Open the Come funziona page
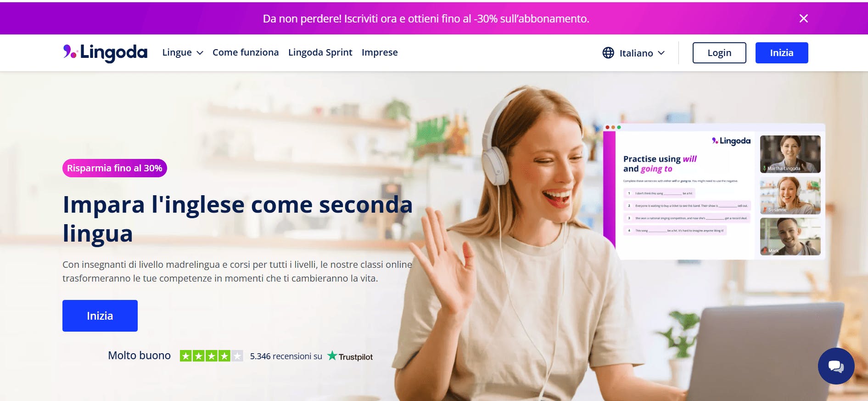 [246, 52]
